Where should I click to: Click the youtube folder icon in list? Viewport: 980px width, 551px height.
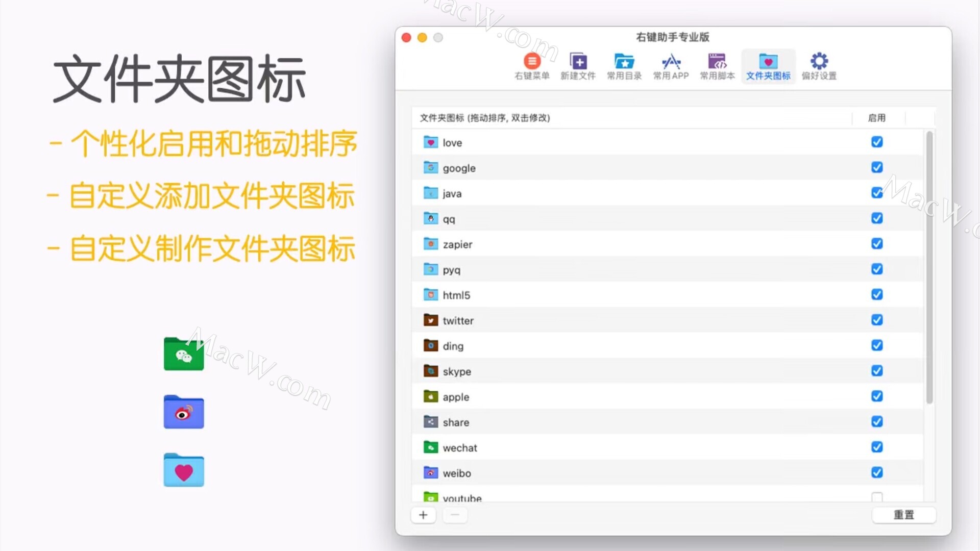431,497
